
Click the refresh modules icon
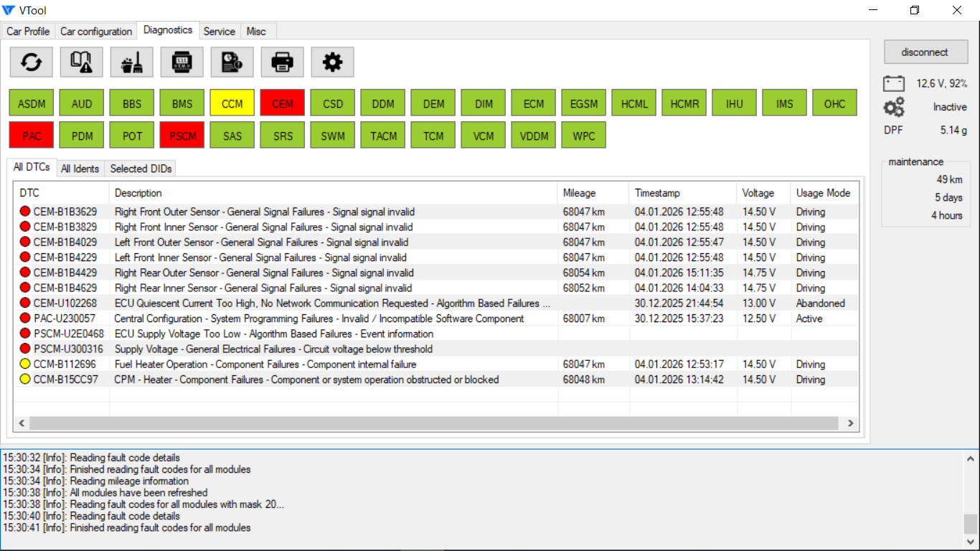(x=32, y=63)
